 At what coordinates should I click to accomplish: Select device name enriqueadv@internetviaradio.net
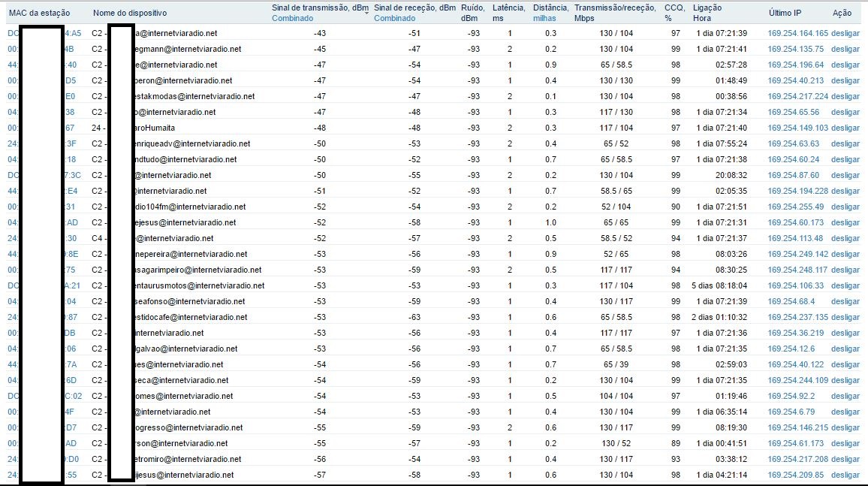click(x=192, y=143)
